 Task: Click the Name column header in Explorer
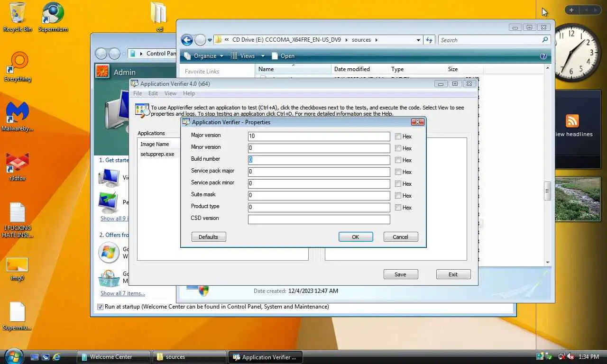294,69
